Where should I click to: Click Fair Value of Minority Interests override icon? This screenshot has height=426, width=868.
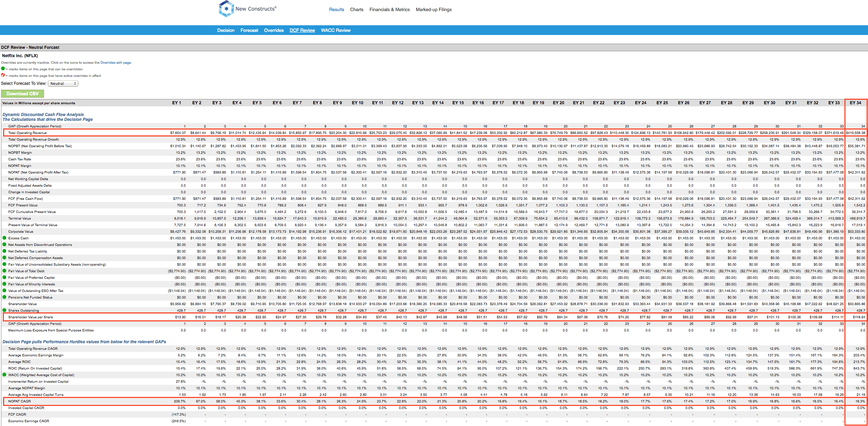pyautogui.click(x=5, y=284)
